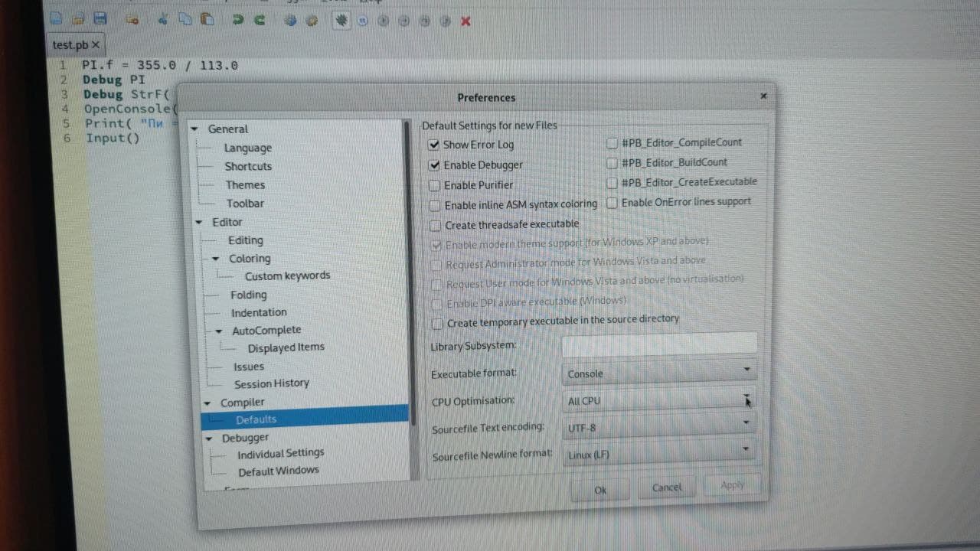
Task: Click the Close file toolbar icon
Action: (x=133, y=19)
